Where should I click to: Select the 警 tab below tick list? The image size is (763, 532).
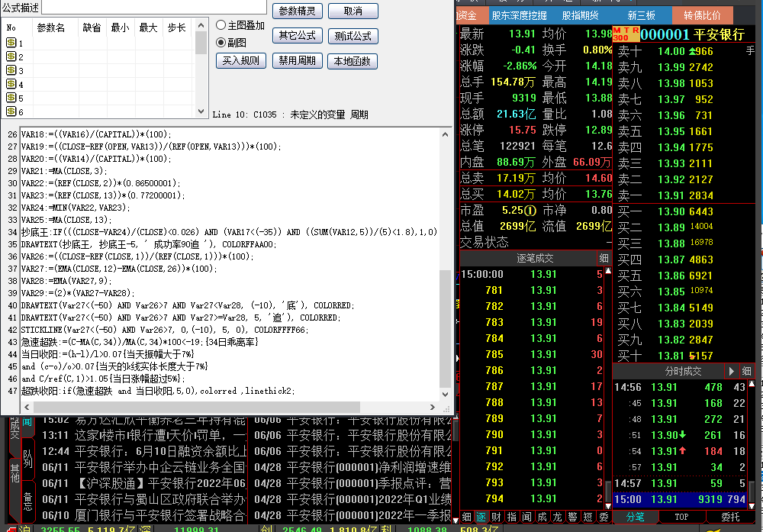pyautogui.click(x=573, y=517)
